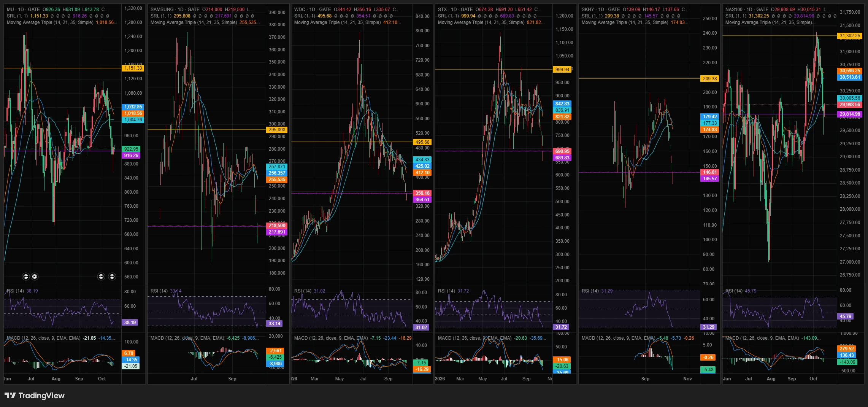Click the yellow 999.94 price label on STX
The image size is (868, 407).
pyautogui.click(x=562, y=69)
